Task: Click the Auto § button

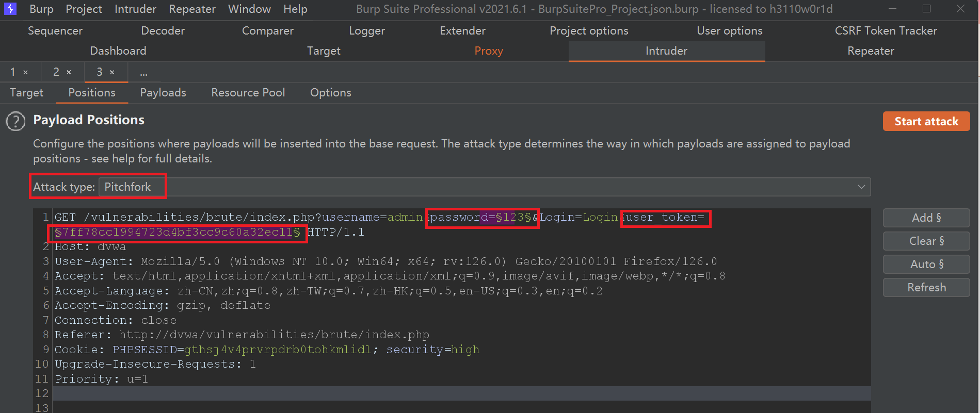Action: pyautogui.click(x=926, y=265)
